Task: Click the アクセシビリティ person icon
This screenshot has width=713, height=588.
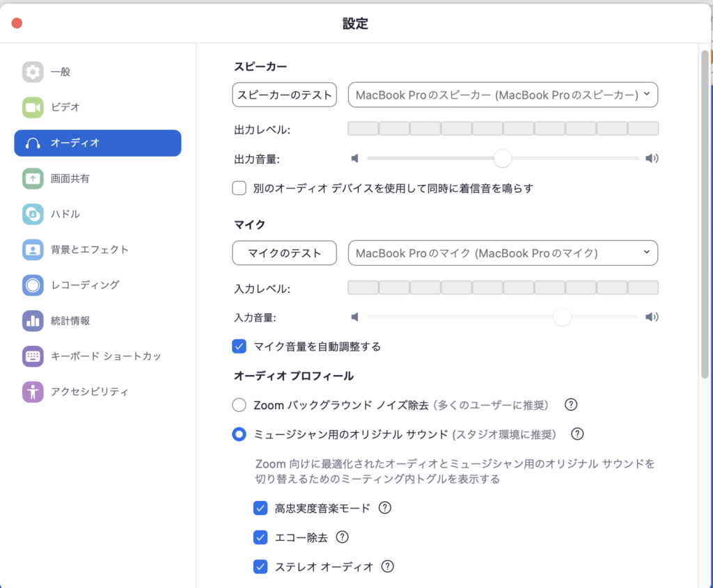Action: point(33,392)
